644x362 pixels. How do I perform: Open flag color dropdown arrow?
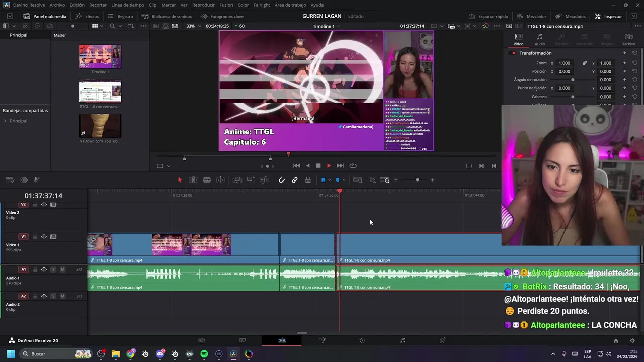pos(330,180)
